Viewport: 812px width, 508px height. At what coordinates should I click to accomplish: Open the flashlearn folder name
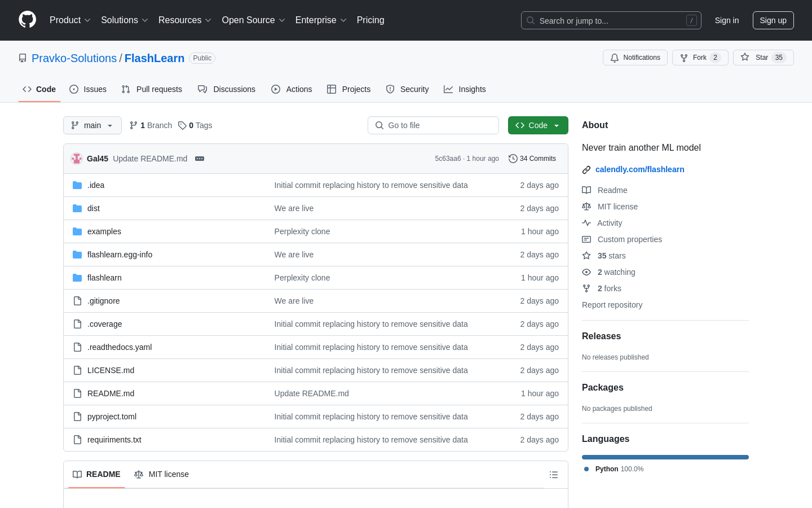point(104,278)
